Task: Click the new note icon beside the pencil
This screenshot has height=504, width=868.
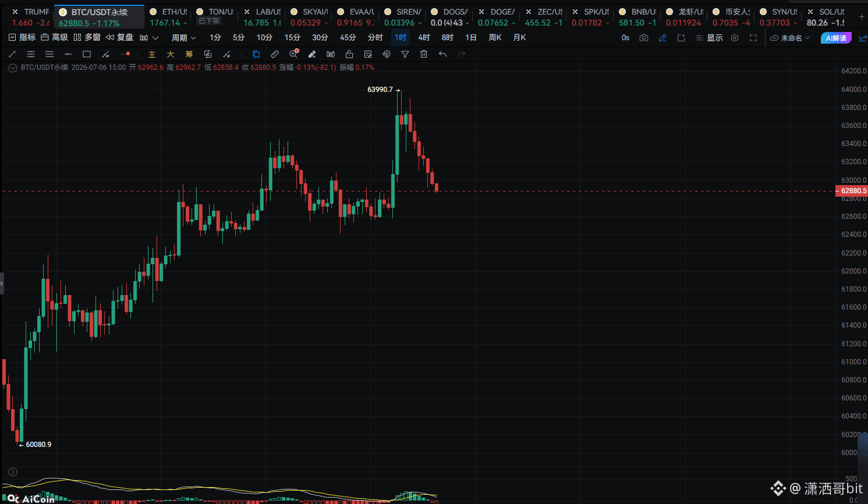Action: point(681,38)
